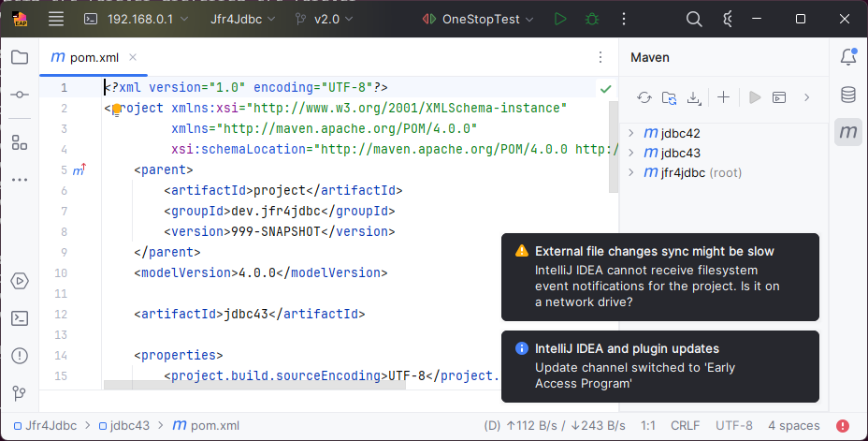Open the Code With Me icon

728,19
